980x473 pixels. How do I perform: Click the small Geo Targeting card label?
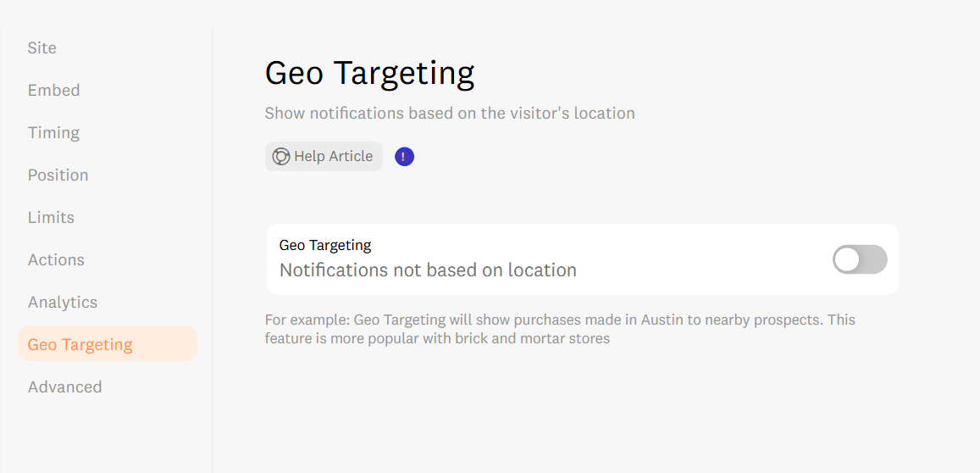pos(325,245)
